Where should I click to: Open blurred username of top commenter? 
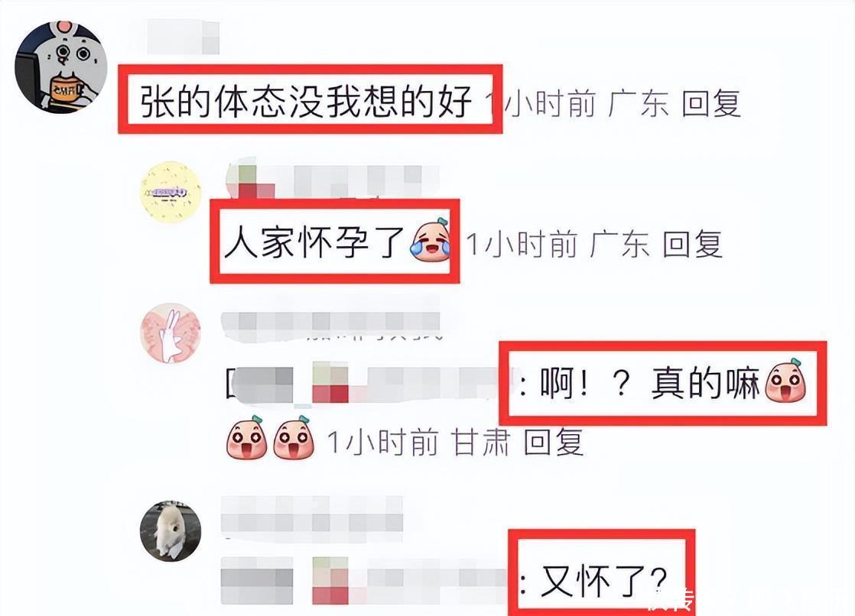[184, 37]
